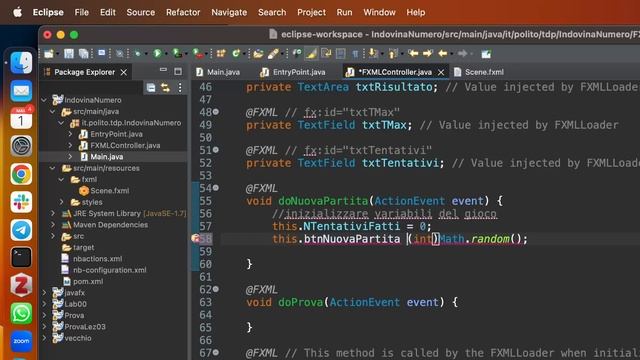Toggle Word Wrap toolbar button
640x360 pixels.
(x=325, y=53)
